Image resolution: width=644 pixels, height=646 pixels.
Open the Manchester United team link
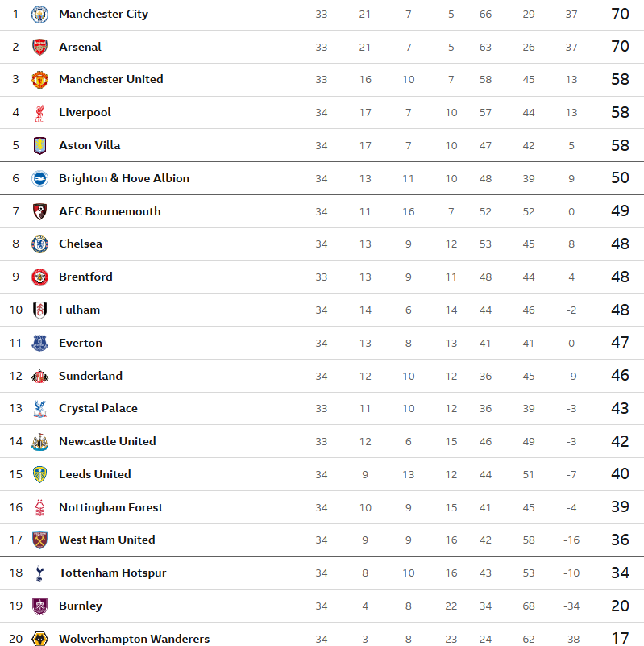(110, 79)
